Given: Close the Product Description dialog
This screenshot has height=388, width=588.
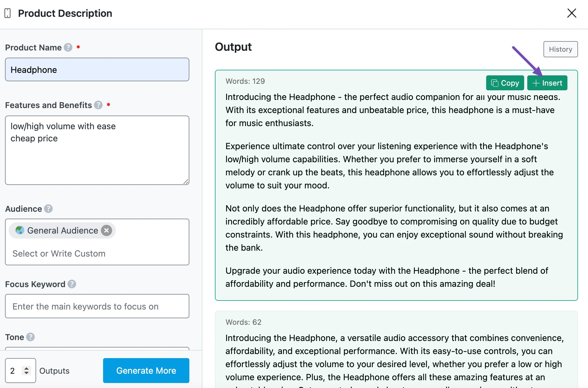Looking at the screenshot, I should [572, 13].
